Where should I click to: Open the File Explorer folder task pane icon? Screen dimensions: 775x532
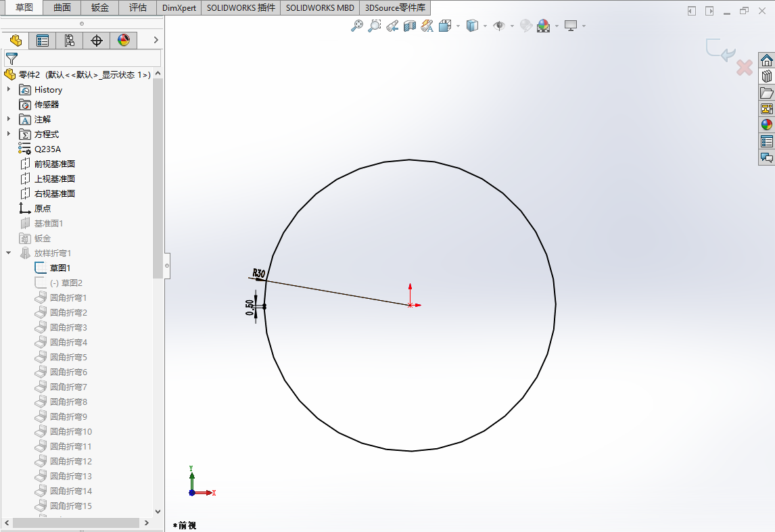click(767, 93)
